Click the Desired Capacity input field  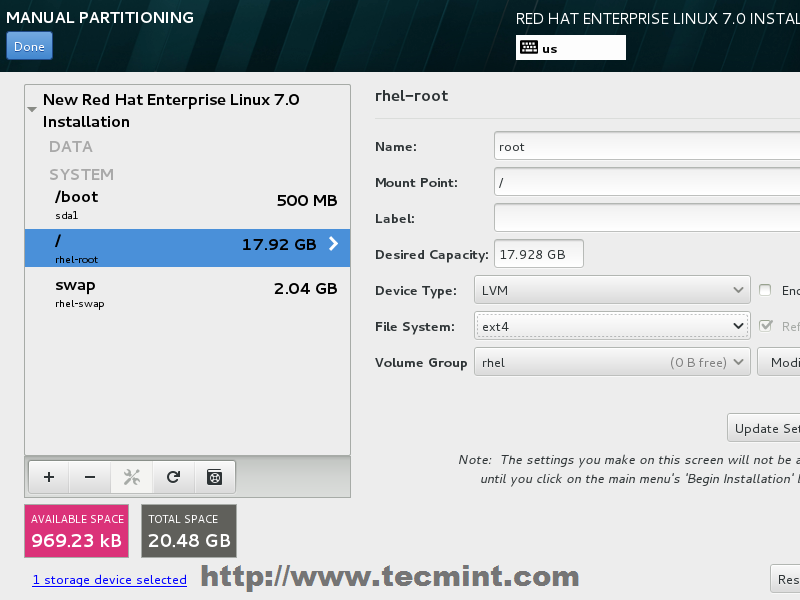point(539,254)
